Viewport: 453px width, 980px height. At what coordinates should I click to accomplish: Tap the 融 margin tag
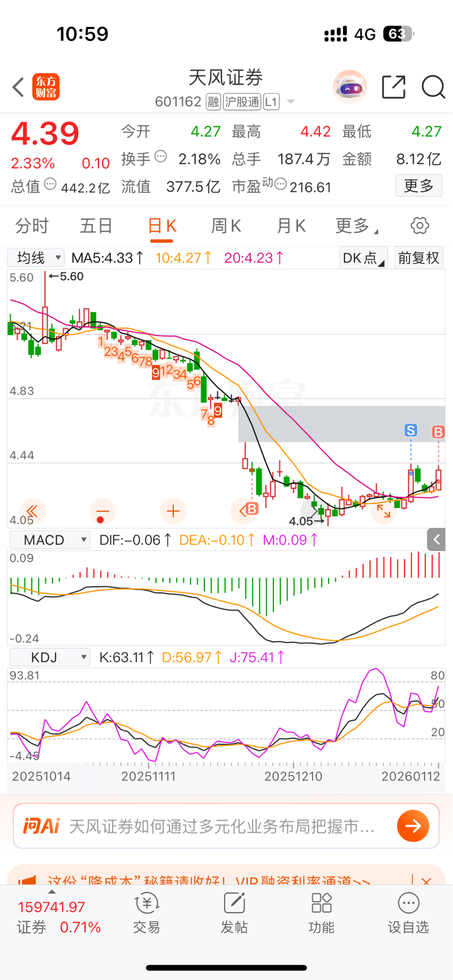(213, 102)
